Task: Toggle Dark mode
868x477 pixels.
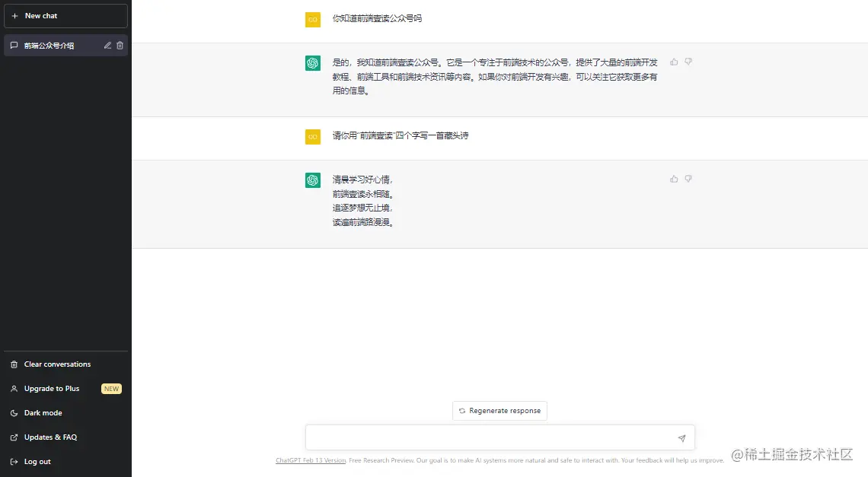Action: (66, 413)
